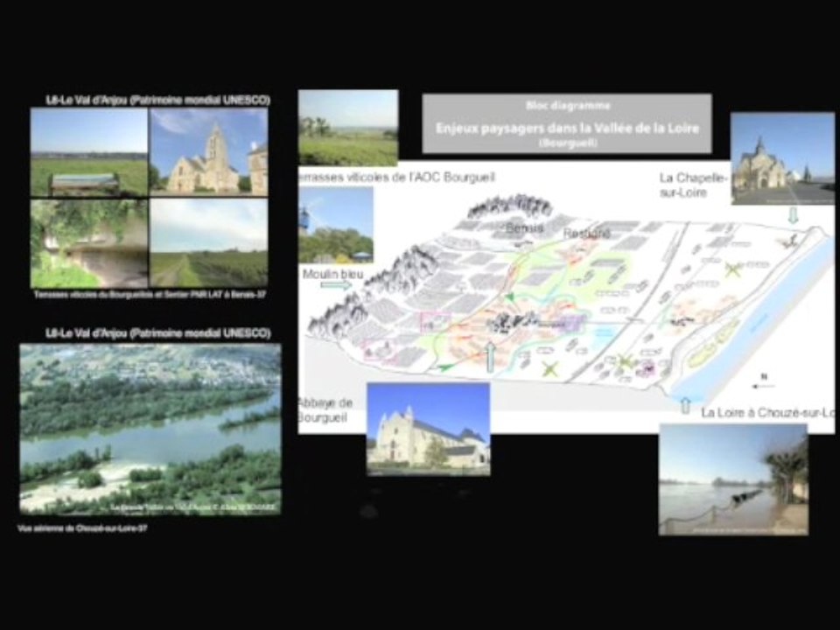Click the 'Terrasses viticoles de l'AOC Bourgueil' label
Image resolution: width=840 pixels, height=630 pixels.
click(396, 178)
